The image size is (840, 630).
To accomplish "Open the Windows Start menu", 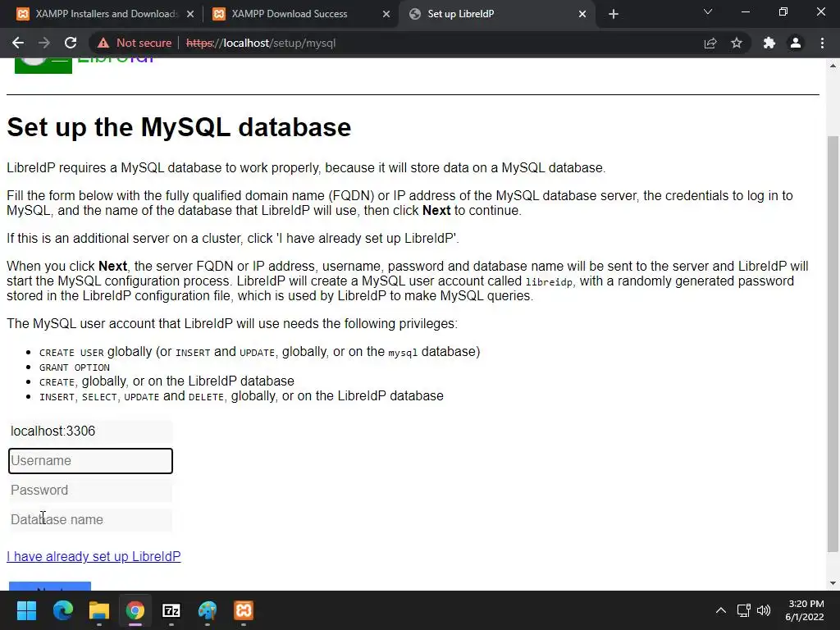I will (x=26, y=610).
